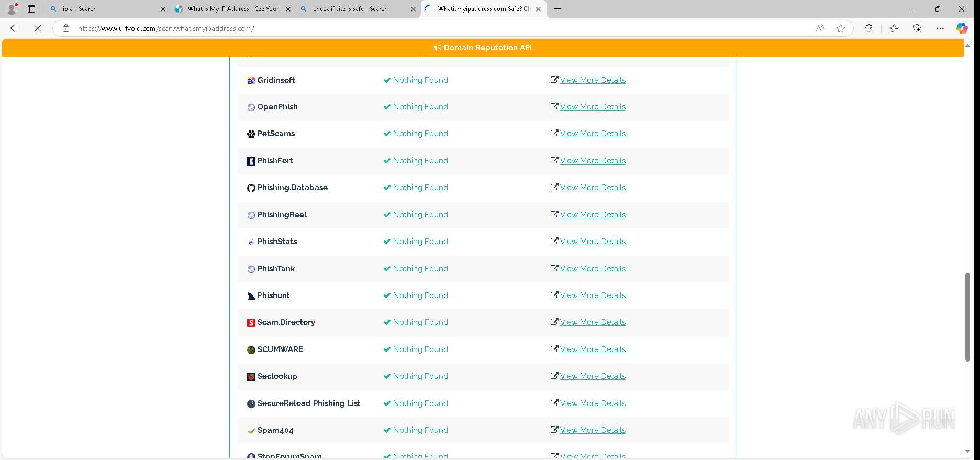This screenshot has width=980, height=460.
Task: Close the 'ip a - Search' tab
Action: pyautogui.click(x=163, y=9)
